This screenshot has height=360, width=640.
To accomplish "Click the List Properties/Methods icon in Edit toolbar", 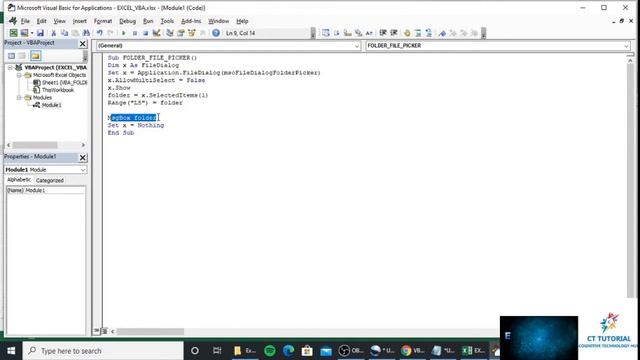I will click(325, 33).
